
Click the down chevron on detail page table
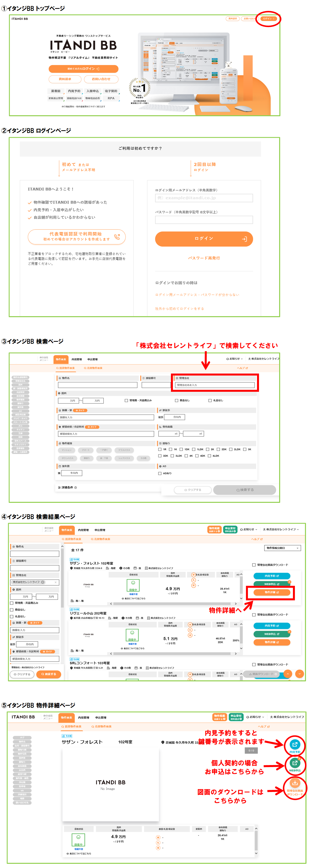coord(256,853)
